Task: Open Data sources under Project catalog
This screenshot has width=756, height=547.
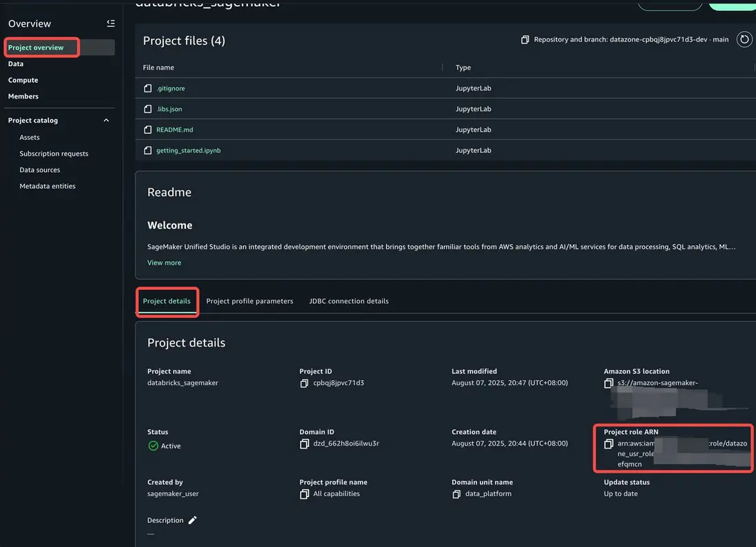Action: pyautogui.click(x=39, y=169)
